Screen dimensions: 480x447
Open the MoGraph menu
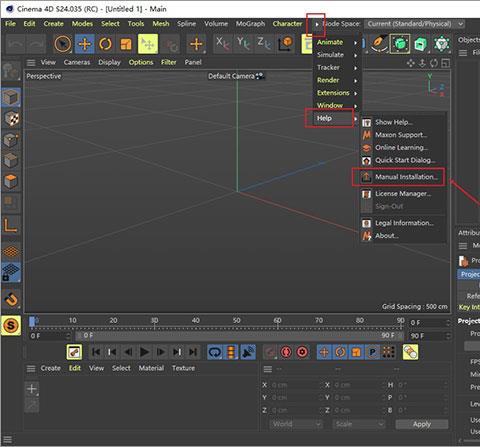tap(250, 24)
